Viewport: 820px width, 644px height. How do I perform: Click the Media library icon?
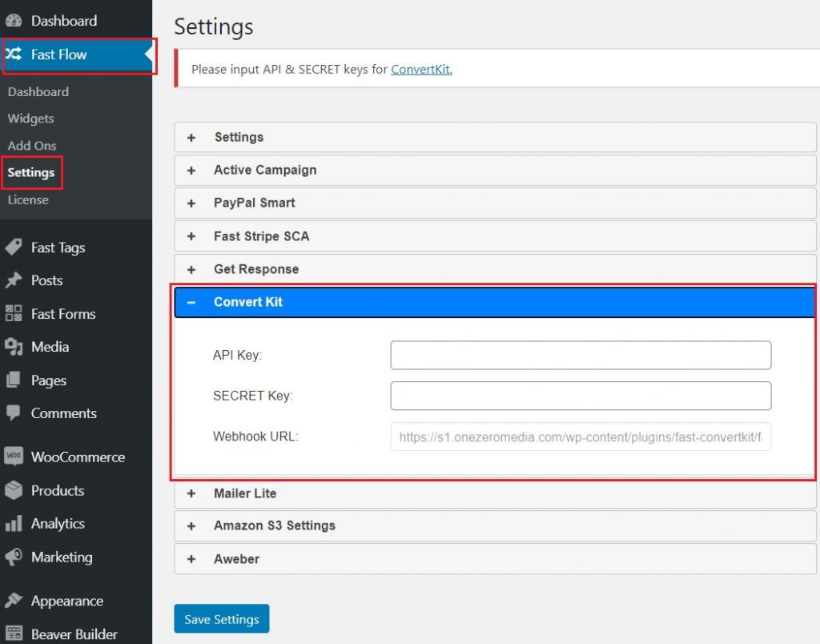(14, 346)
